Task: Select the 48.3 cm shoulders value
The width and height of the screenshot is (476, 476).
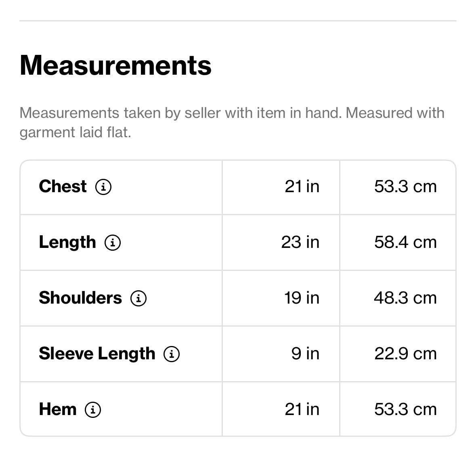Action: tap(405, 298)
